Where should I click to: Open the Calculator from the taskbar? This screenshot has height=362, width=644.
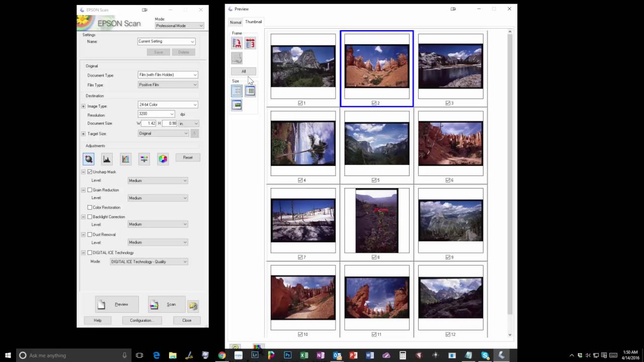point(403,355)
